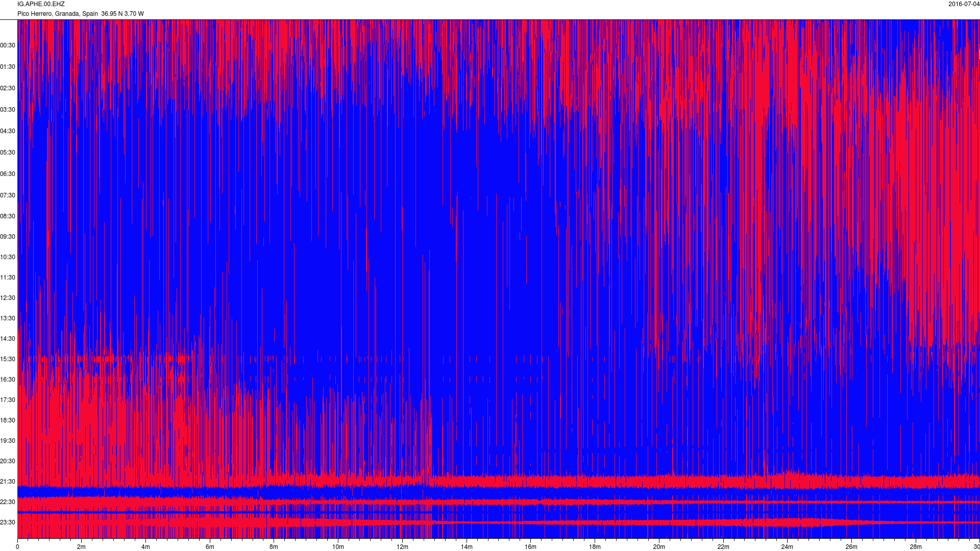This screenshot has height=551, width=980.
Task: Click the 10:30 time row label
Action: coord(8,257)
